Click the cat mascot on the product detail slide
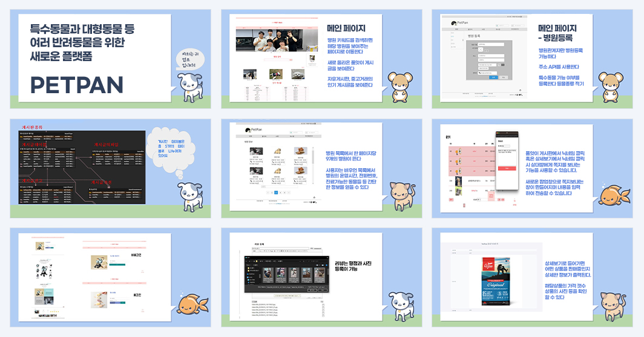644x337 pixels. click(613, 306)
